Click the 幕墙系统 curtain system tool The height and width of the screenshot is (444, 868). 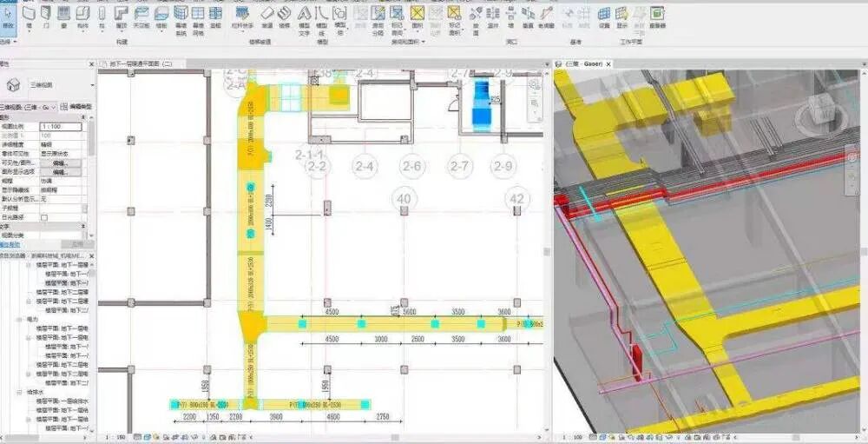[x=181, y=21]
